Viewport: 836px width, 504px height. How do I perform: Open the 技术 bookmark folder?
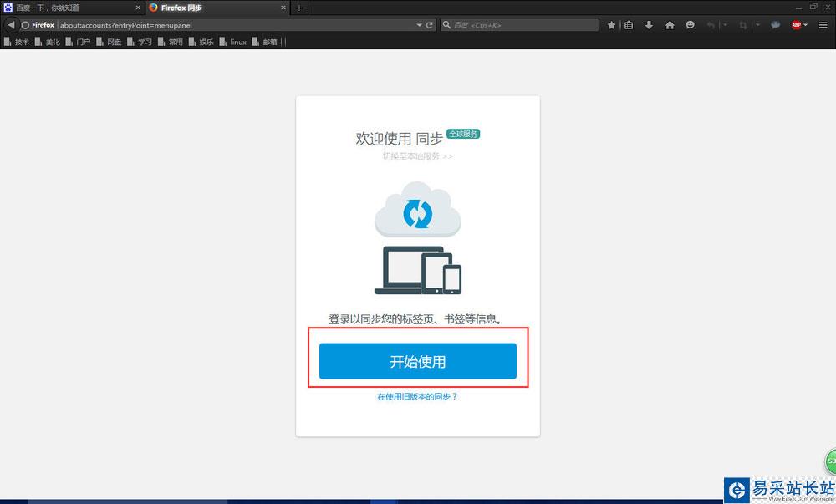(17, 42)
